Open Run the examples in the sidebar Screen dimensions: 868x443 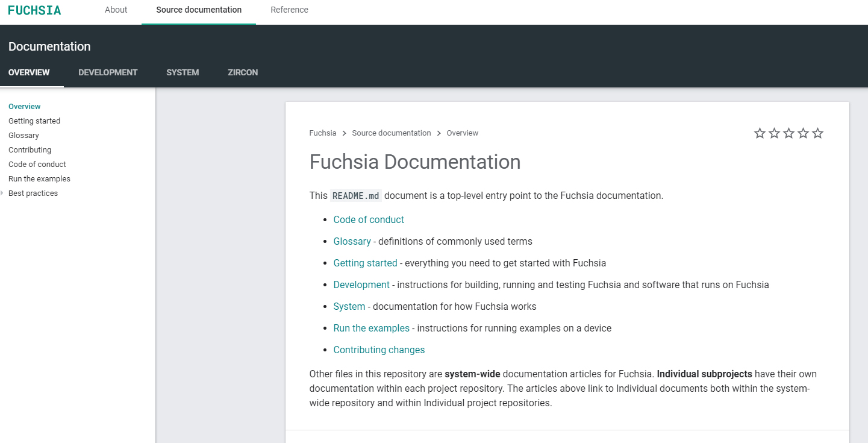[x=39, y=179]
